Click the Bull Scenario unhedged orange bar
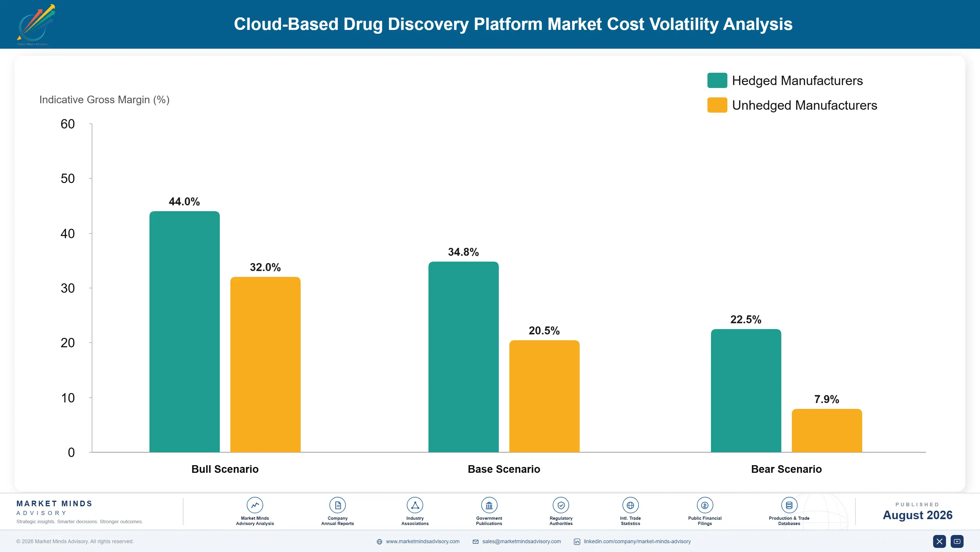980x552 pixels. [x=265, y=364]
